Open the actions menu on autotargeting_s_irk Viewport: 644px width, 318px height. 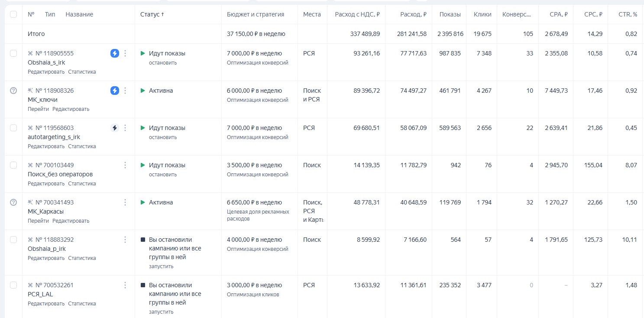point(125,127)
